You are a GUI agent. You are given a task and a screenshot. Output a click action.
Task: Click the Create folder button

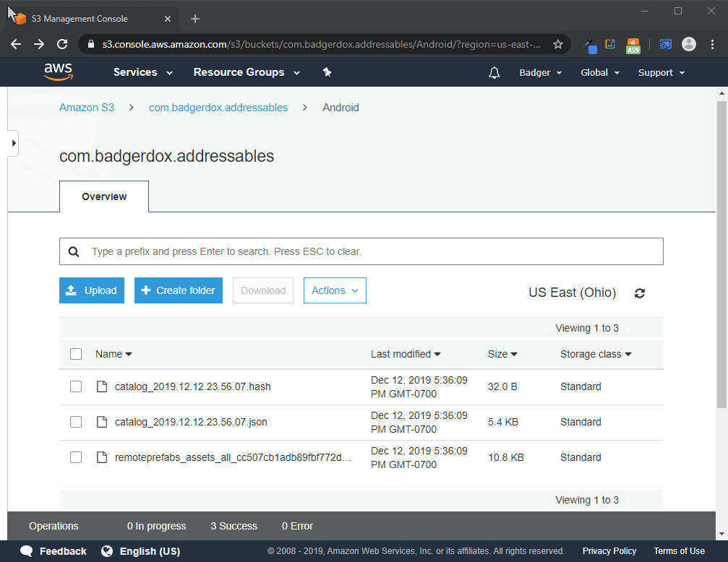179,290
